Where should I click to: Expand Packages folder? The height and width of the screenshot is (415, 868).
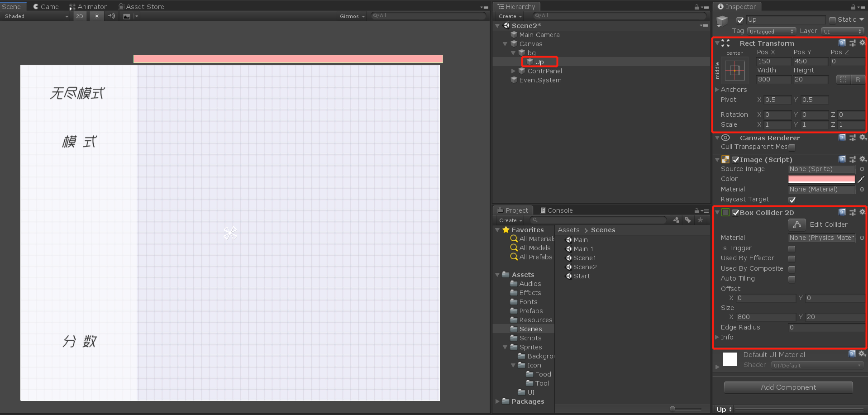(x=497, y=401)
